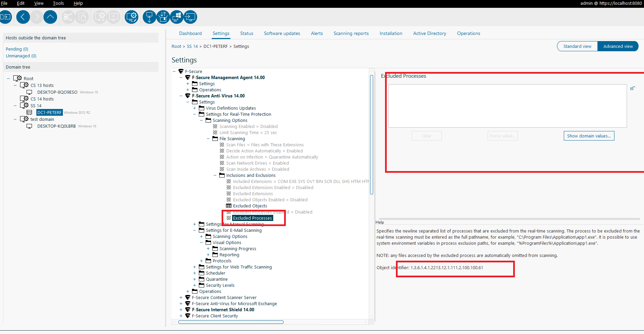Image resolution: width=644 pixels, height=334 pixels.
Task: Expand Virus Definitions Updates node
Action: pyautogui.click(x=194, y=108)
